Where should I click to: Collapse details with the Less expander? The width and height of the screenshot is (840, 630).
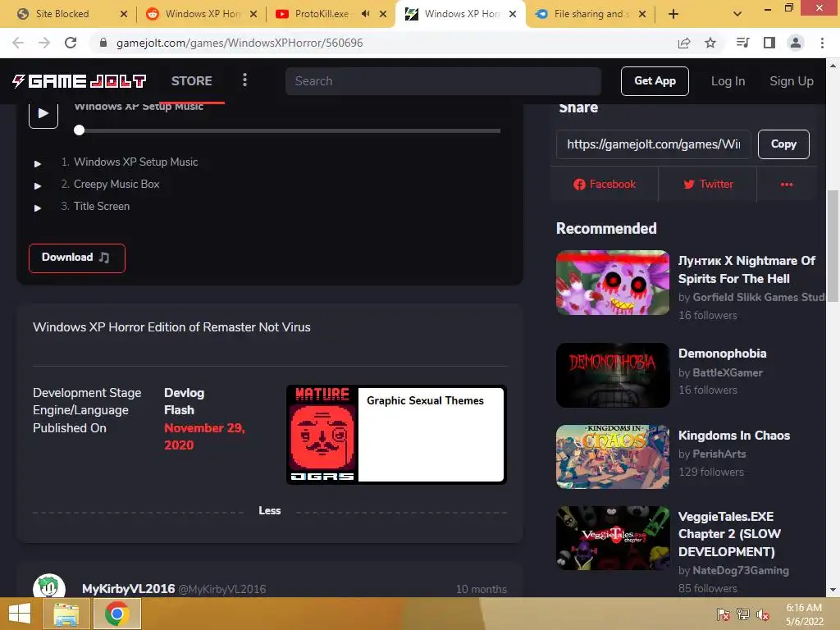[269, 510]
